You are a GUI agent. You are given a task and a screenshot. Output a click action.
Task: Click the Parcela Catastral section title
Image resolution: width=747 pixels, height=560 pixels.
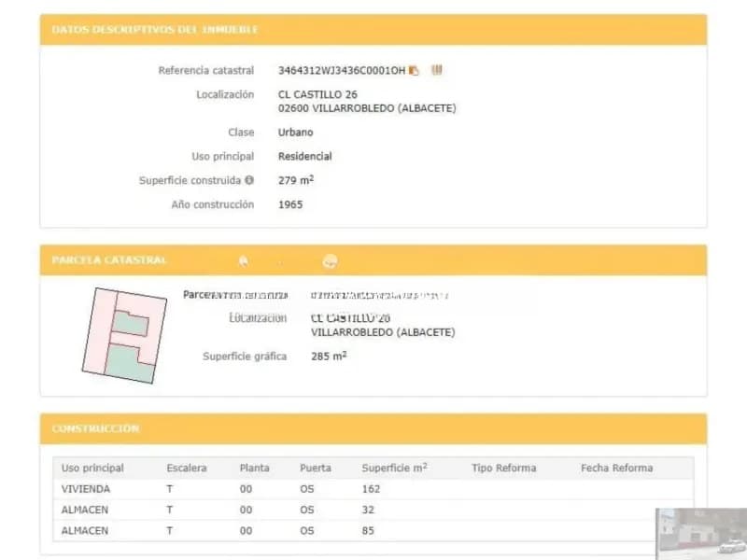pos(109,260)
